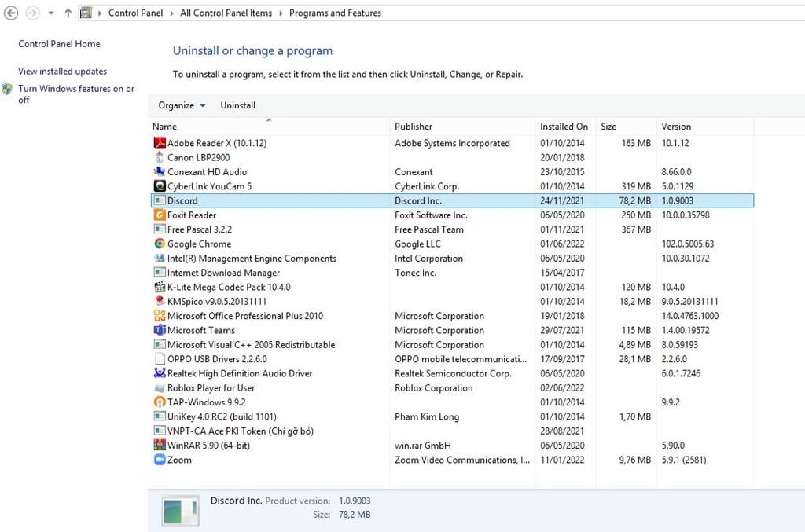Expand the breadcrumb arrow after Control Panel
This screenshot has height=532, width=805.
[x=171, y=13]
